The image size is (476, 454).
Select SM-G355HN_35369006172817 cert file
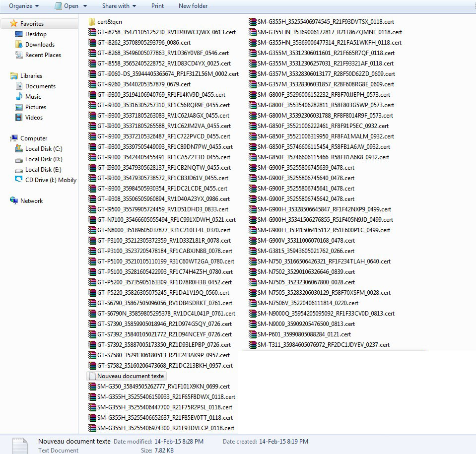[x=325, y=32]
